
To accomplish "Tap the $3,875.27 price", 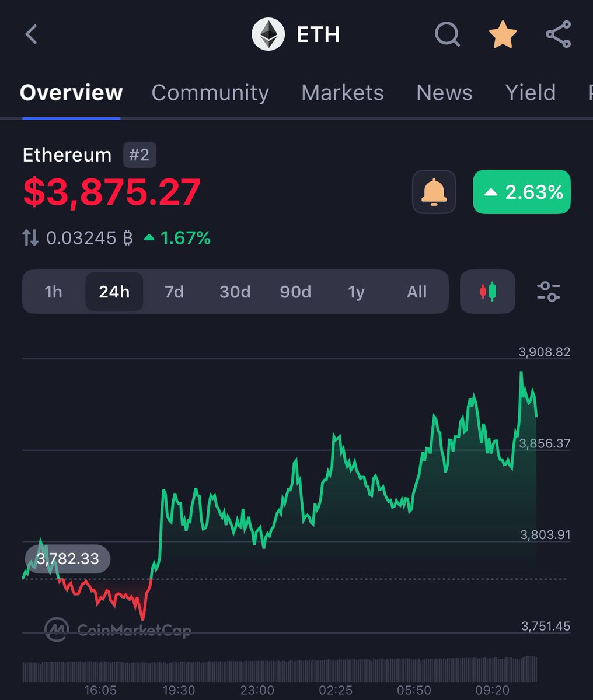I will coord(111,192).
